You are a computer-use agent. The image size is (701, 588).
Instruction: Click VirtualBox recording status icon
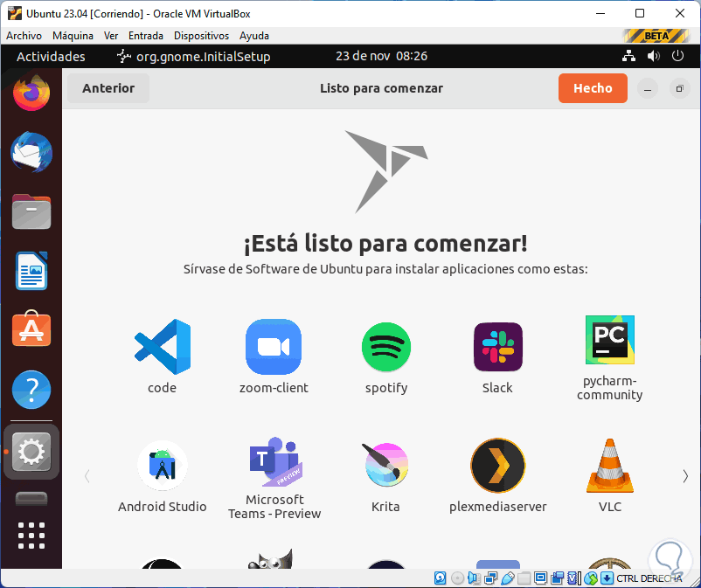(x=558, y=578)
